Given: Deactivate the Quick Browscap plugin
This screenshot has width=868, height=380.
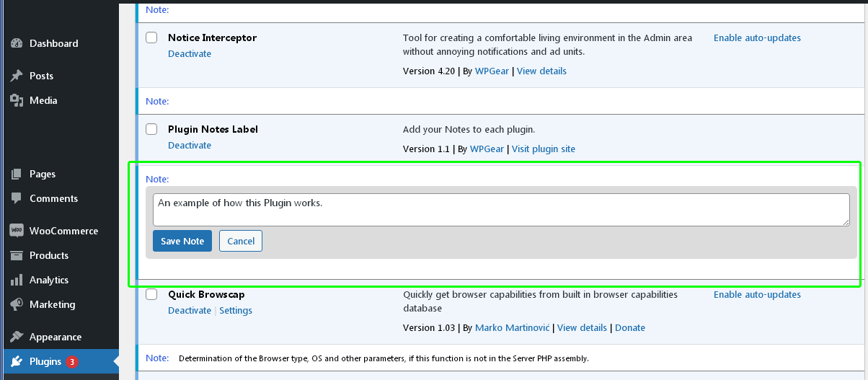Looking at the screenshot, I should [190, 310].
